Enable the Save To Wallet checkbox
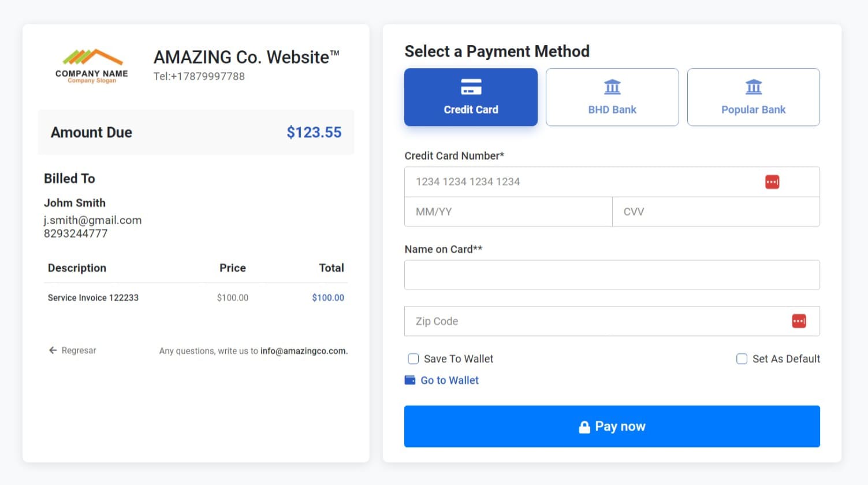This screenshot has height=485, width=868. coord(413,359)
